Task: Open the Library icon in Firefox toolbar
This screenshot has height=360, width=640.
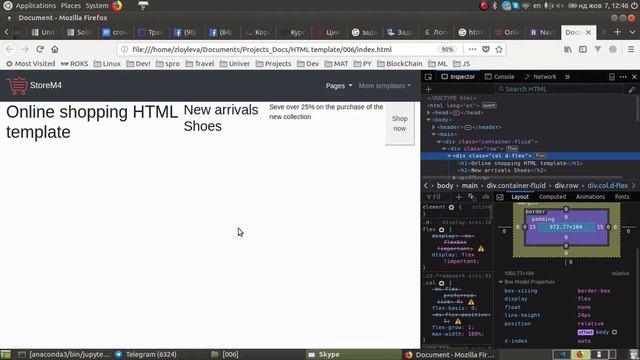Action: tap(568, 49)
